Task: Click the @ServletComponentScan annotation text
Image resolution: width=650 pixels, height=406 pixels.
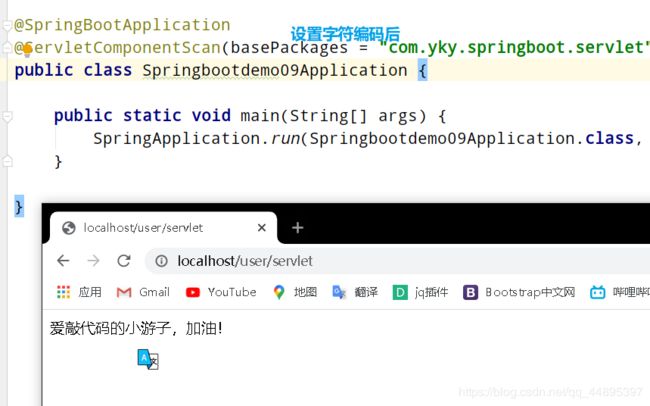Action: click(x=117, y=48)
